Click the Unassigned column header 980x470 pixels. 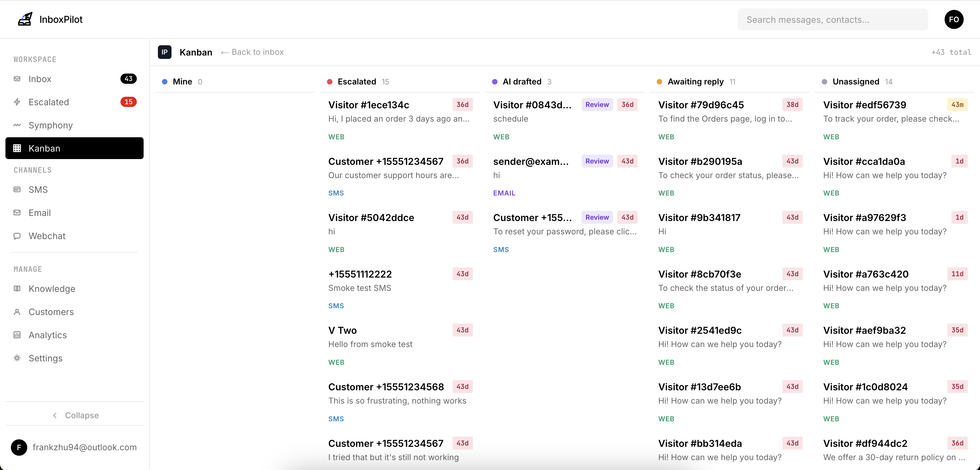[894, 81]
